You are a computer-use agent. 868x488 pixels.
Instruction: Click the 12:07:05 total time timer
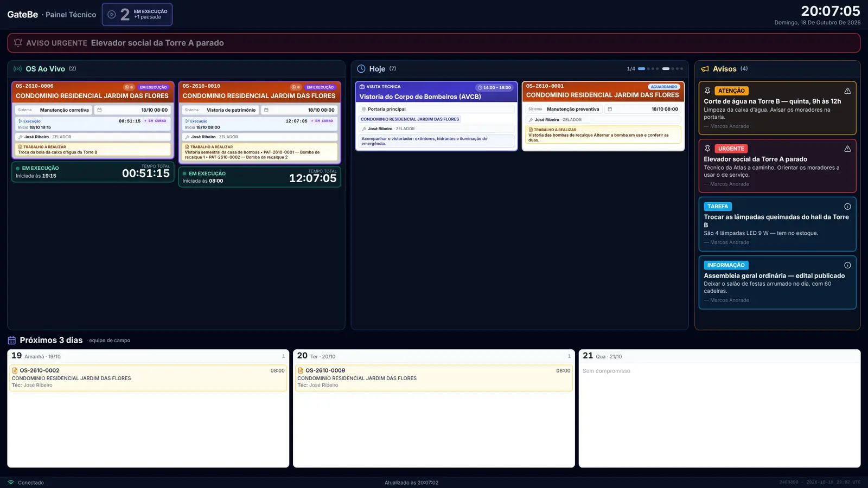[x=312, y=178]
